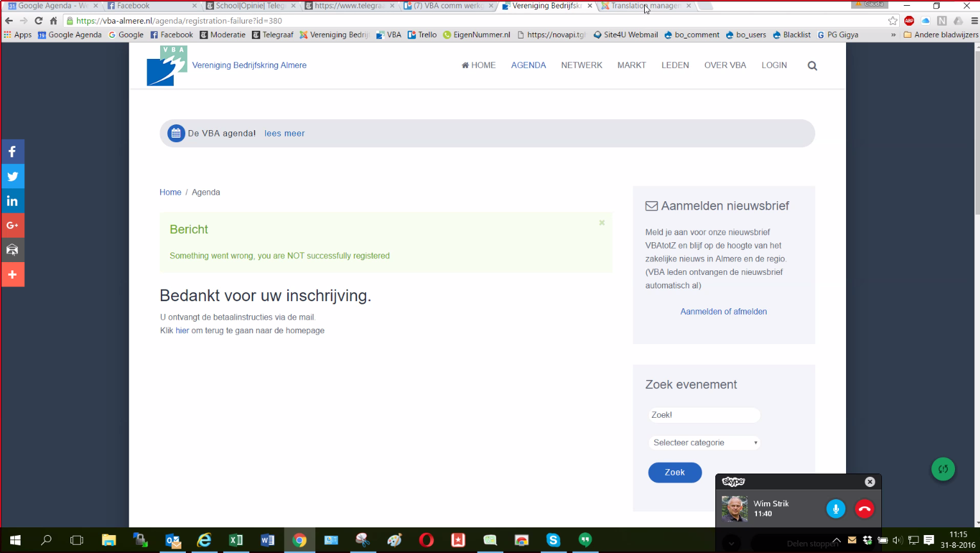
Task: Share page via LinkedIn icon
Action: [x=12, y=201]
